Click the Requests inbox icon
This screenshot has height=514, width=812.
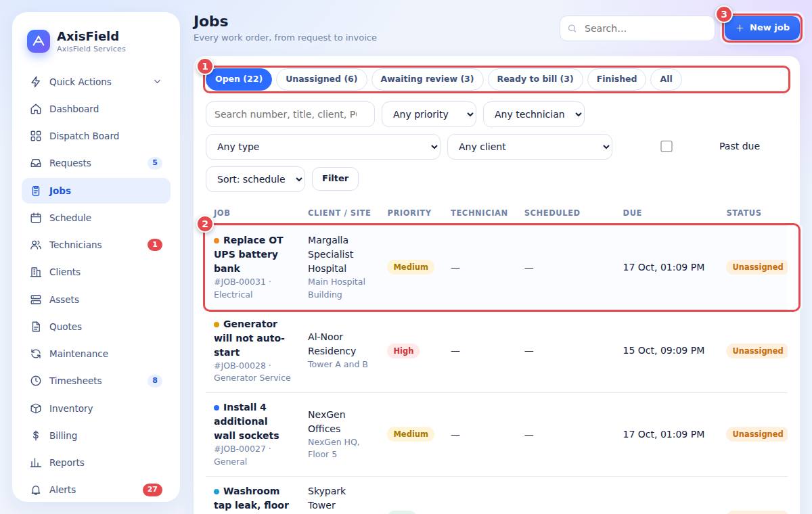(x=36, y=163)
